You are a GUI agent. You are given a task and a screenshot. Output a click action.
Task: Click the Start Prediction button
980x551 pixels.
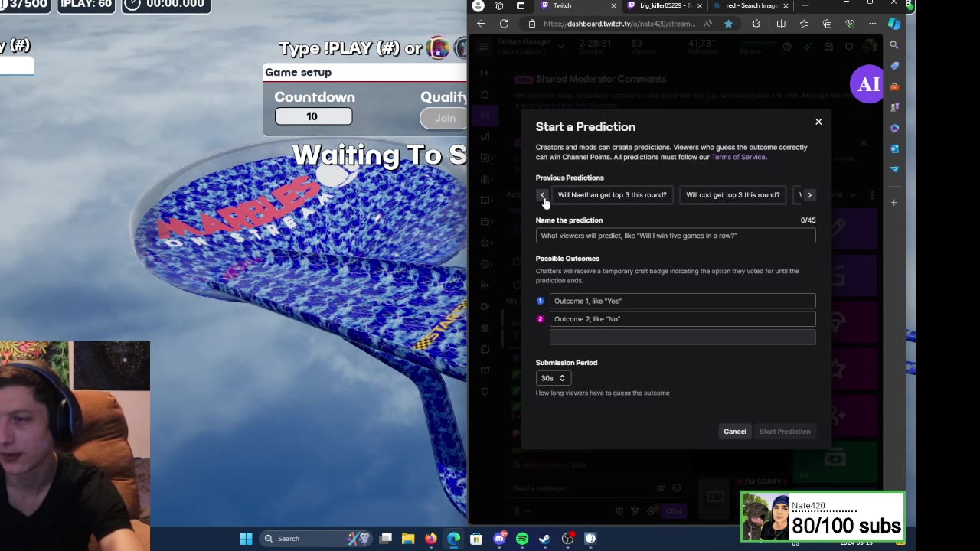coord(785,432)
